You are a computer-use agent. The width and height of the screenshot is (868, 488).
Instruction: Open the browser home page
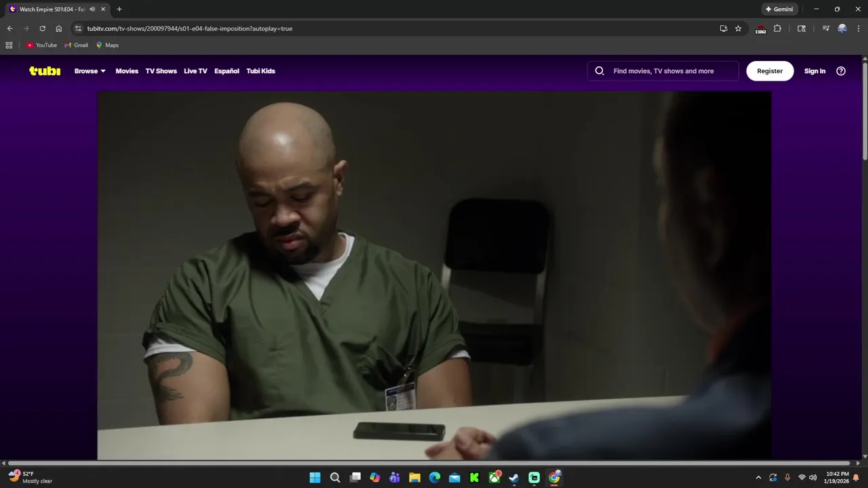(x=59, y=28)
